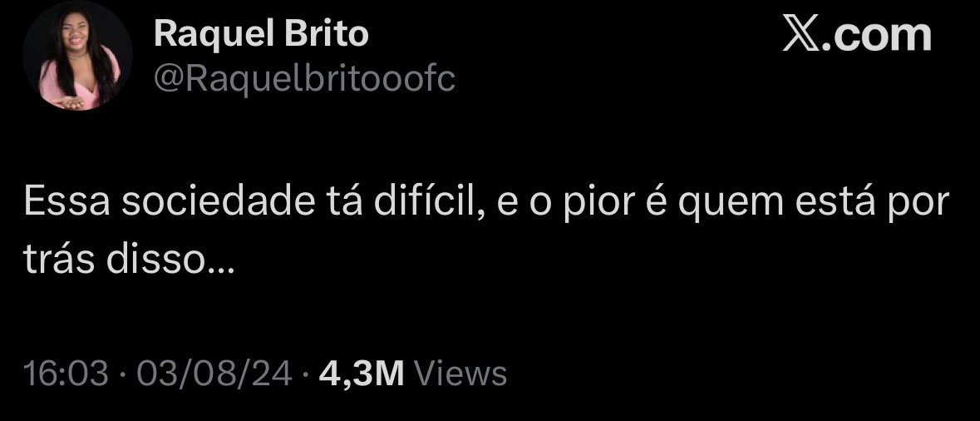The width and height of the screenshot is (980, 421).
Task: Select the @Raquelbritooofc handle
Action: [304, 79]
